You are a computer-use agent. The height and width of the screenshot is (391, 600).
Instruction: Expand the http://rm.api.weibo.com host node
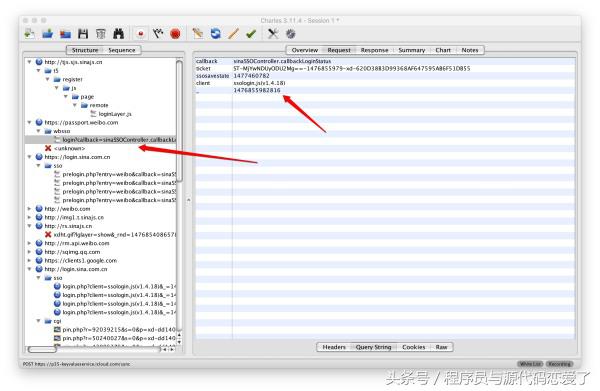[29, 243]
